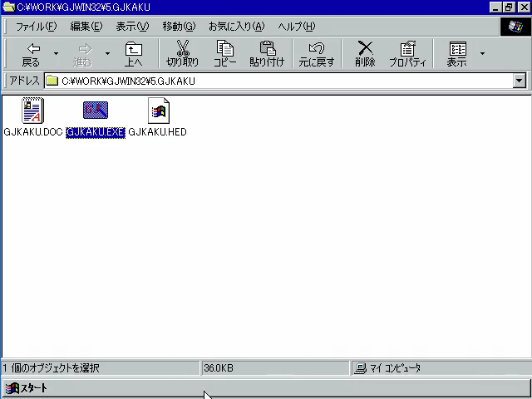Close the 5.GJKAKU folder window
The image size is (532, 399).
(524, 7)
